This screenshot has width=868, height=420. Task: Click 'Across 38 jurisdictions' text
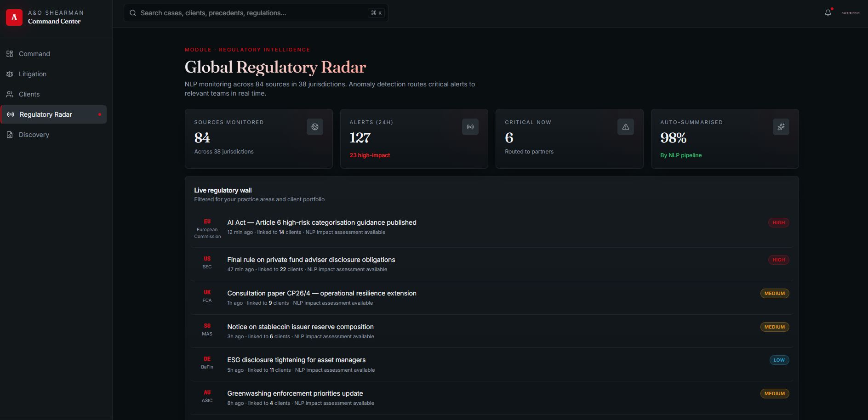pos(224,152)
